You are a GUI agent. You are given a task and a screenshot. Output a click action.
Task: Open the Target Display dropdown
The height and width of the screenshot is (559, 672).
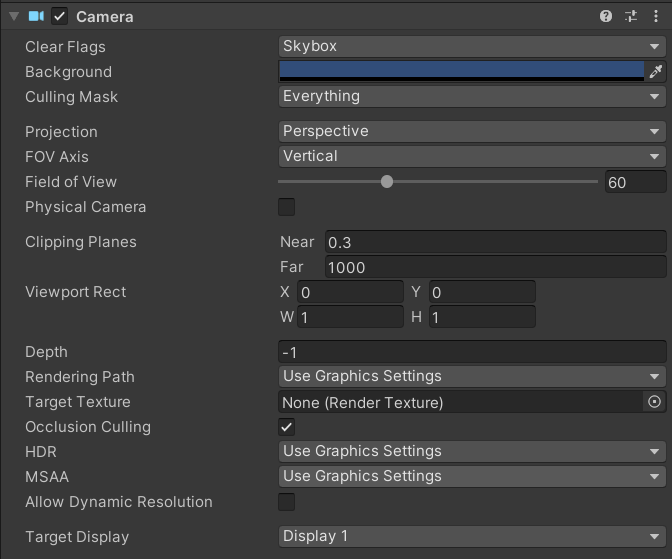click(472, 537)
